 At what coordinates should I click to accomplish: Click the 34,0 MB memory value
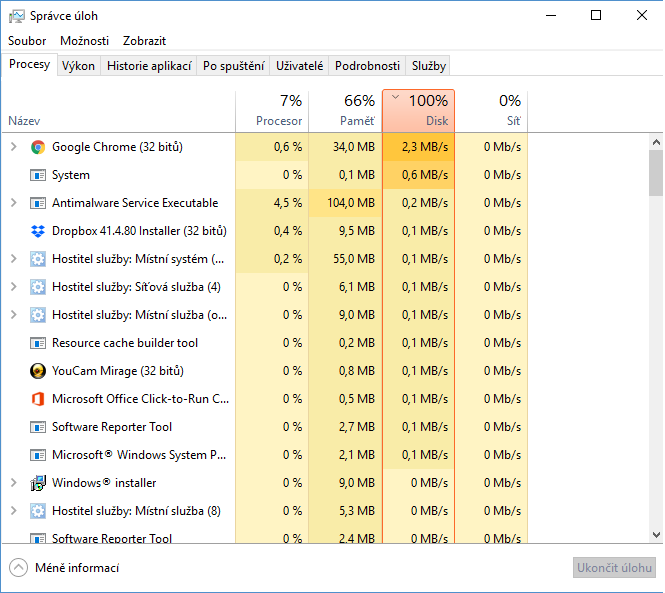coord(354,147)
